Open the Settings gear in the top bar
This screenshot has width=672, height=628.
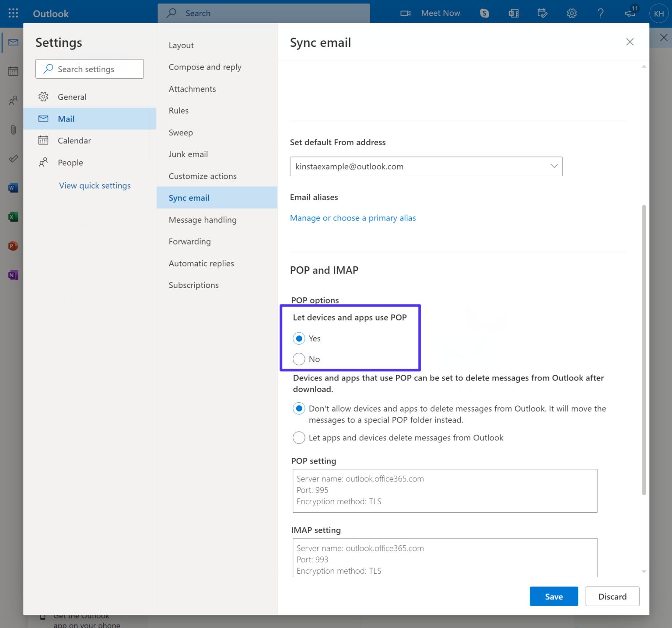point(572,13)
